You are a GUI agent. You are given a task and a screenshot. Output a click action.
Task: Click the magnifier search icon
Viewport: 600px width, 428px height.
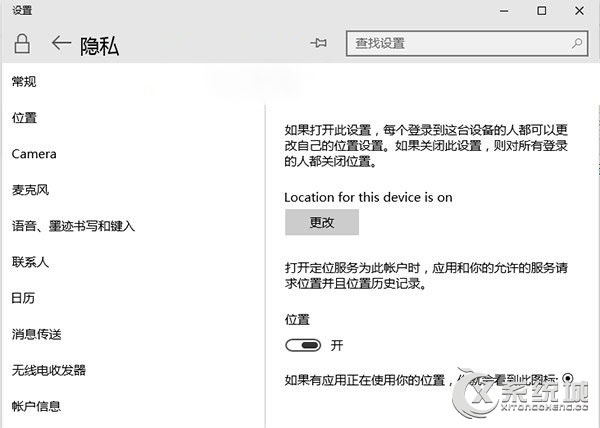coord(577,43)
